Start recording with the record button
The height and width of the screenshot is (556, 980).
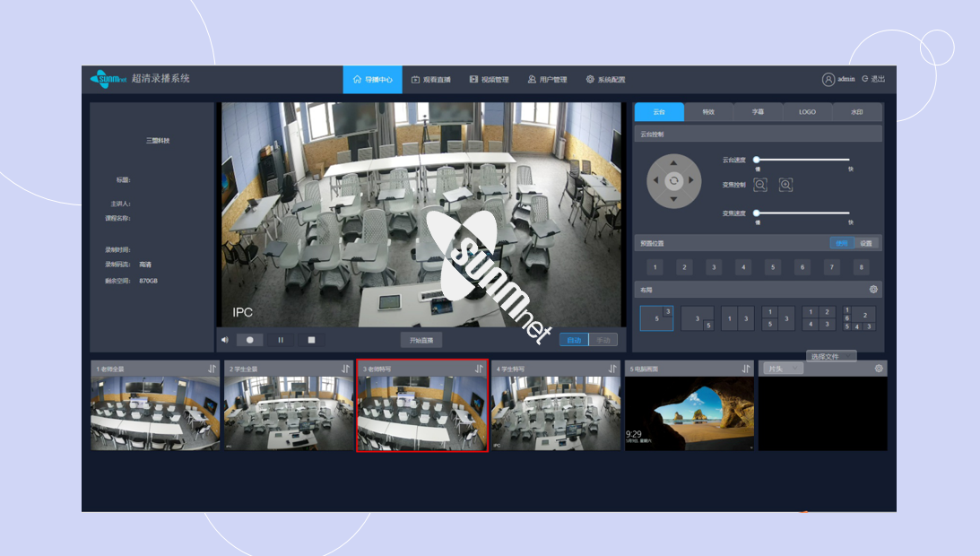point(249,340)
